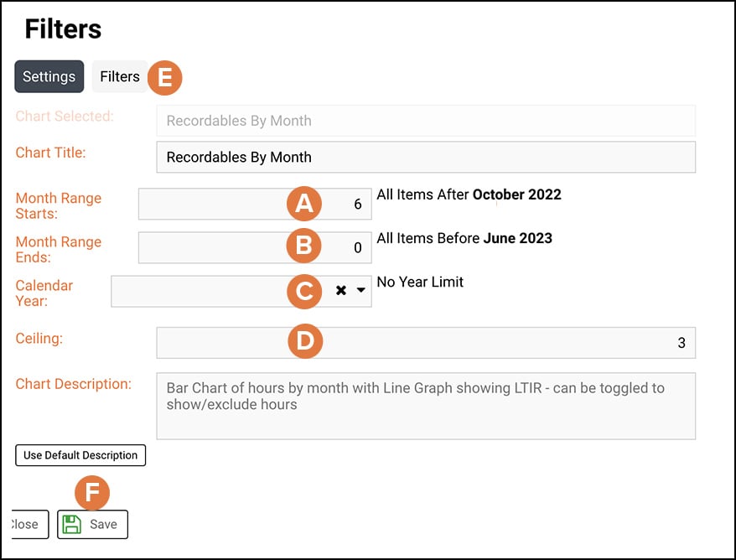
Task: Click orange marker B on Month Range Ends
Action: pos(304,246)
